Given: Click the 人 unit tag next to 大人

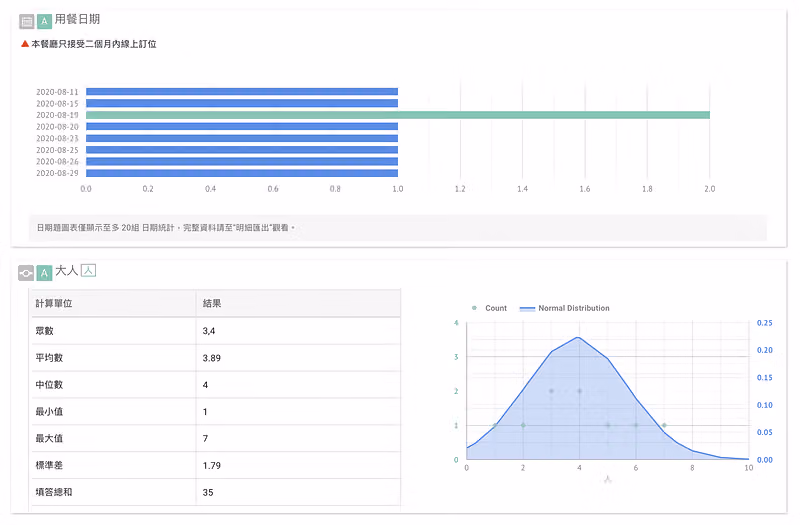Looking at the screenshot, I should point(88,270).
